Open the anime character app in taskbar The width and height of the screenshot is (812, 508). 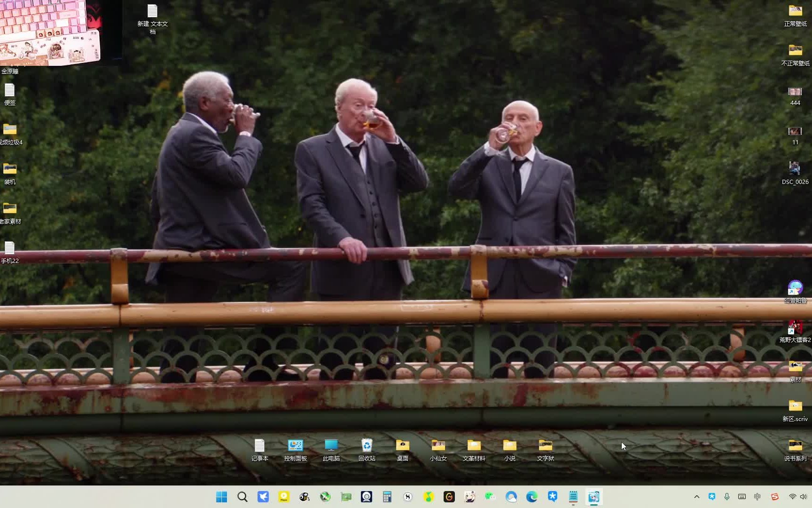point(469,497)
